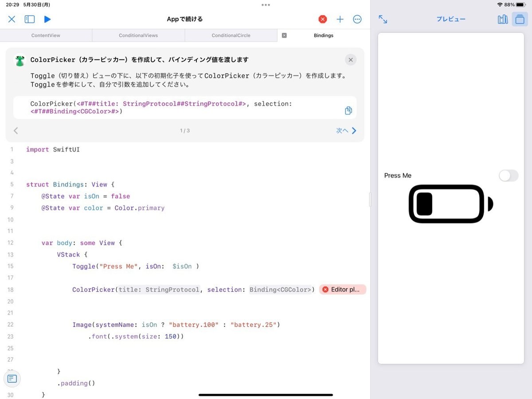Tap the Wi-Fi status icon
The image size is (532, 399).
pyautogui.click(x=500, y=4)
